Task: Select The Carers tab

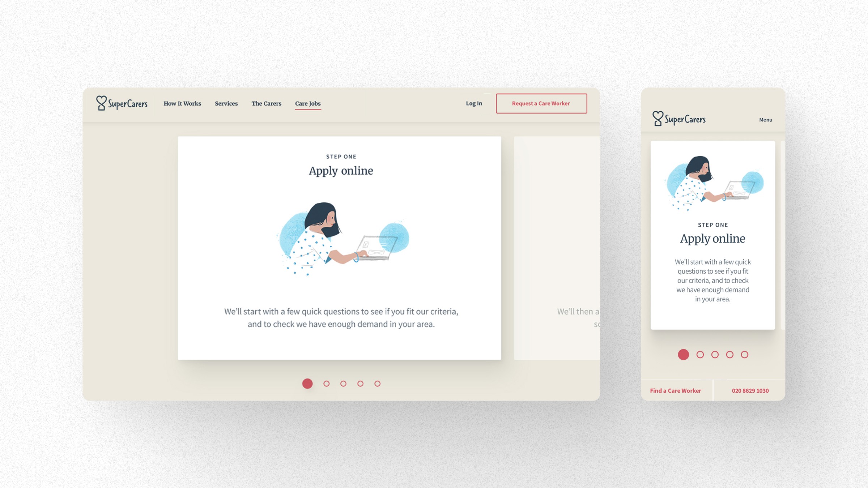Action: pyautogui.click(x=267, y=103)
